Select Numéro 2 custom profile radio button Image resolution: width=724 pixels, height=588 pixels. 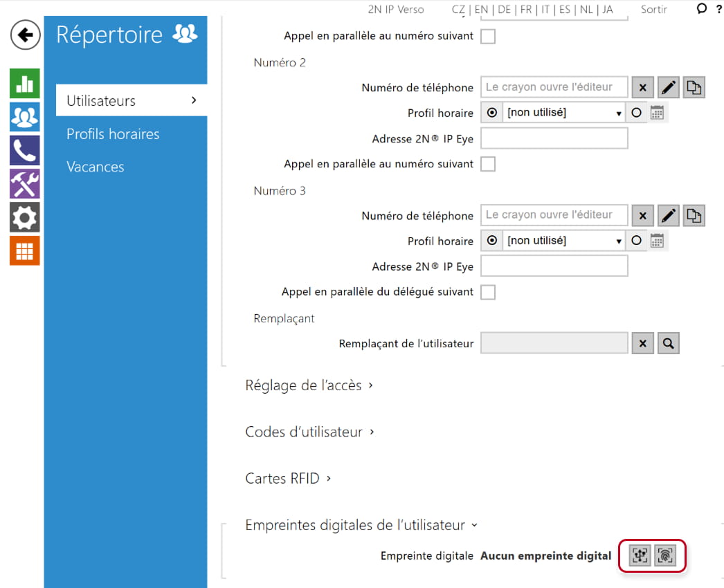pyautogui.click(x=636, y=113)
